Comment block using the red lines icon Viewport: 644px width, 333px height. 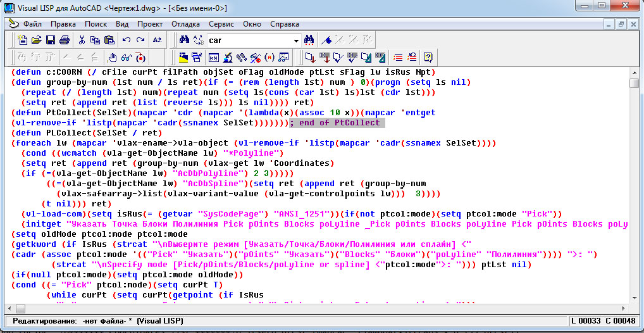coord(397,57)
